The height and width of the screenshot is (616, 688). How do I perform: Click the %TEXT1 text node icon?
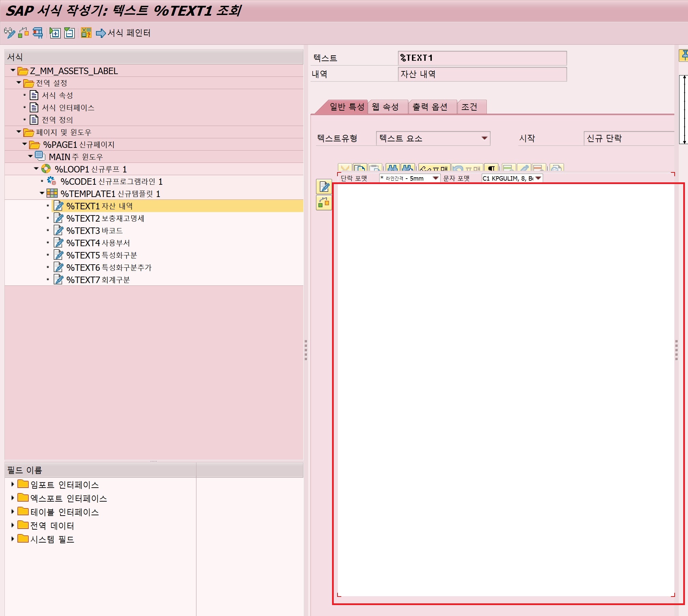point(59,206)
